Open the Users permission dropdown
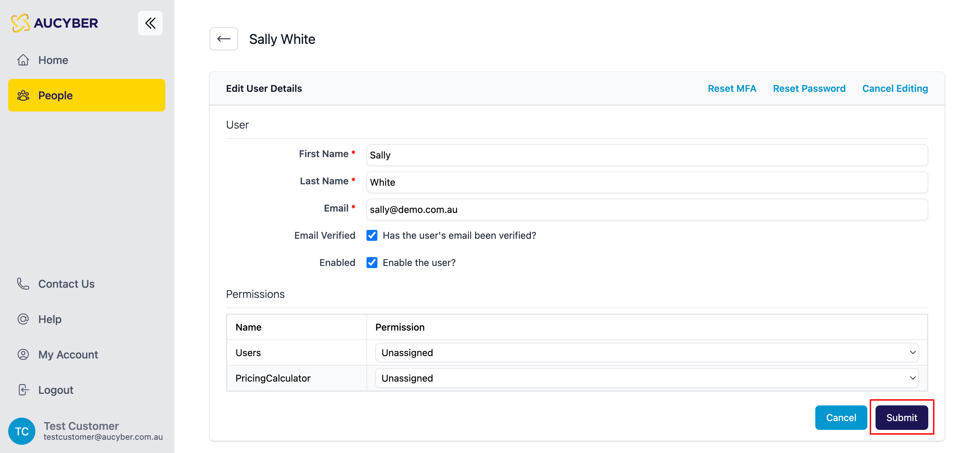 point(647,353)
